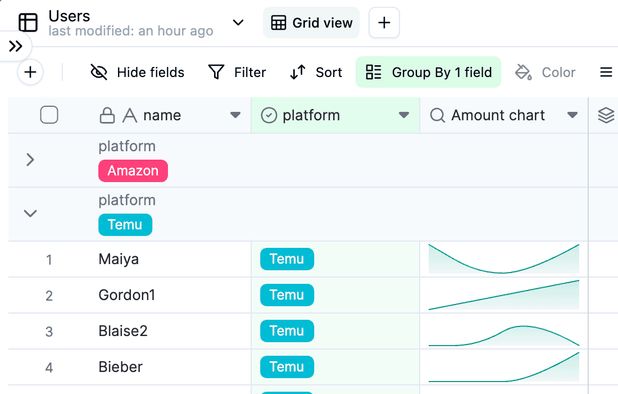Open the Sort arrows option
Screen dimensions: 618x394
[316, 72]
